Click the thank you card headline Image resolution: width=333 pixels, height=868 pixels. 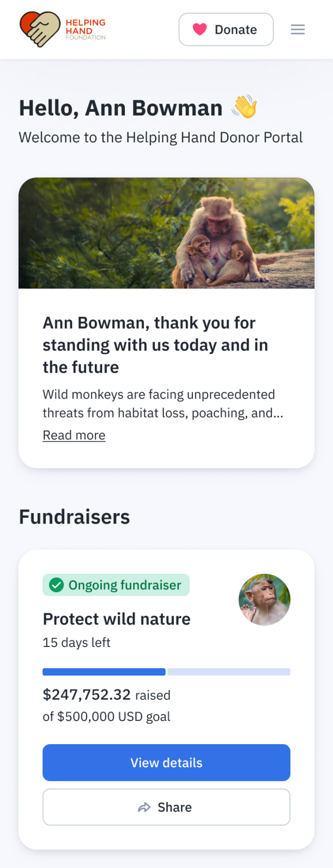(x=155, y=345)
